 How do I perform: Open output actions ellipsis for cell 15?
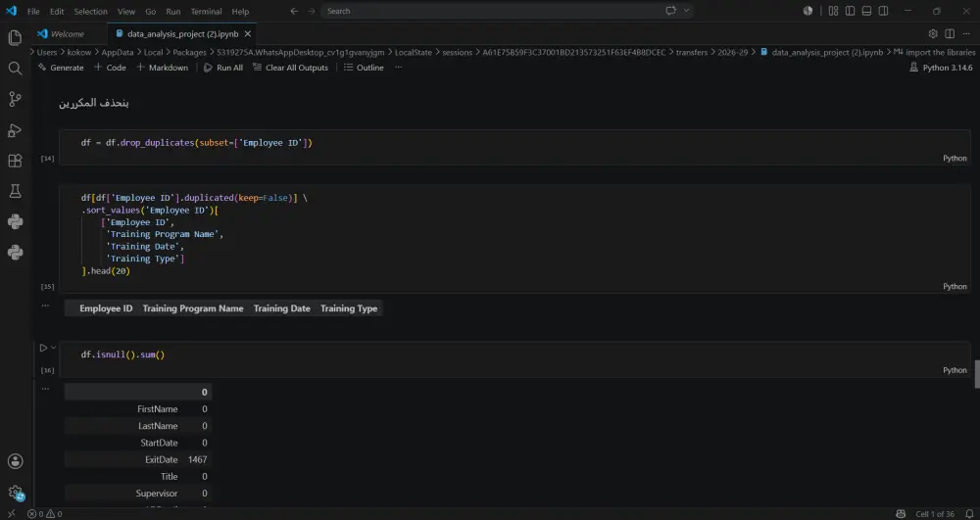pyautogui.click(x=45, y=306)
